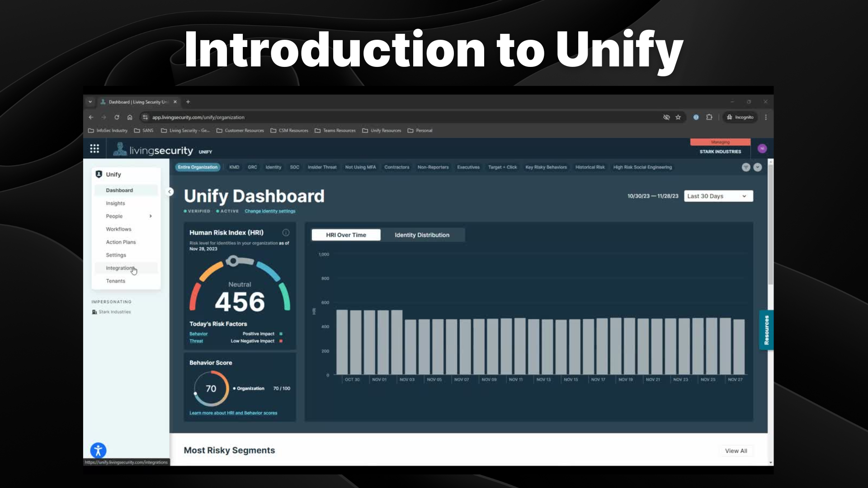Viewport: 868px width, 488px height.
Task: Toggle the HRI Over Time view
Action: [x=346, y=235]
